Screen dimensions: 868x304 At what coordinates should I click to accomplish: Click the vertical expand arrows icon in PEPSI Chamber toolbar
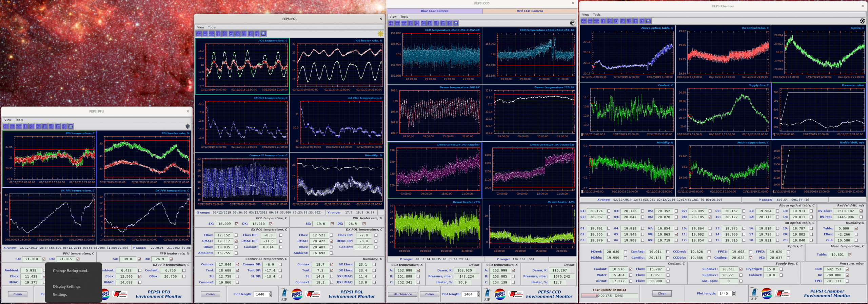(x=603, y=21)
